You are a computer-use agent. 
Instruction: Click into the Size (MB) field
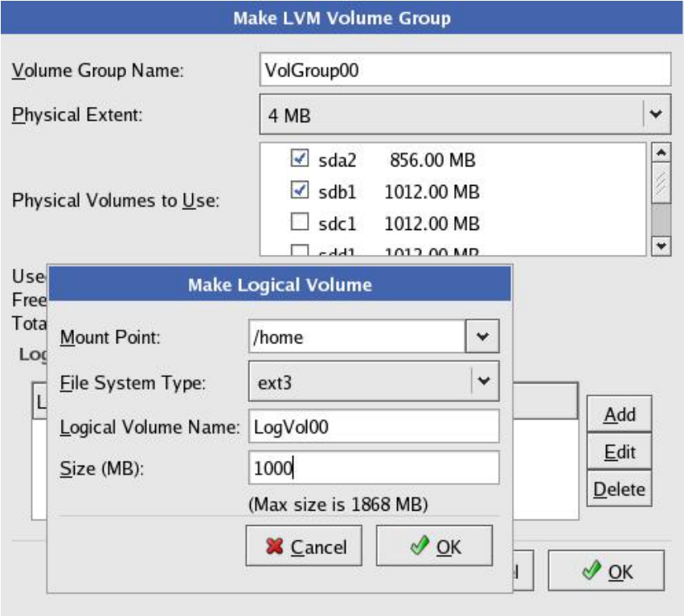374,468
